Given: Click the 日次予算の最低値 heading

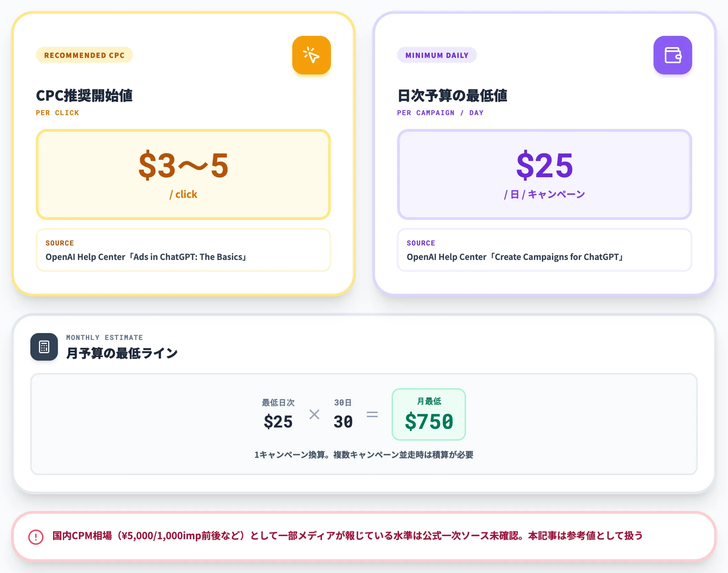Looking at the screenshot, I should [x=452, y=95].
